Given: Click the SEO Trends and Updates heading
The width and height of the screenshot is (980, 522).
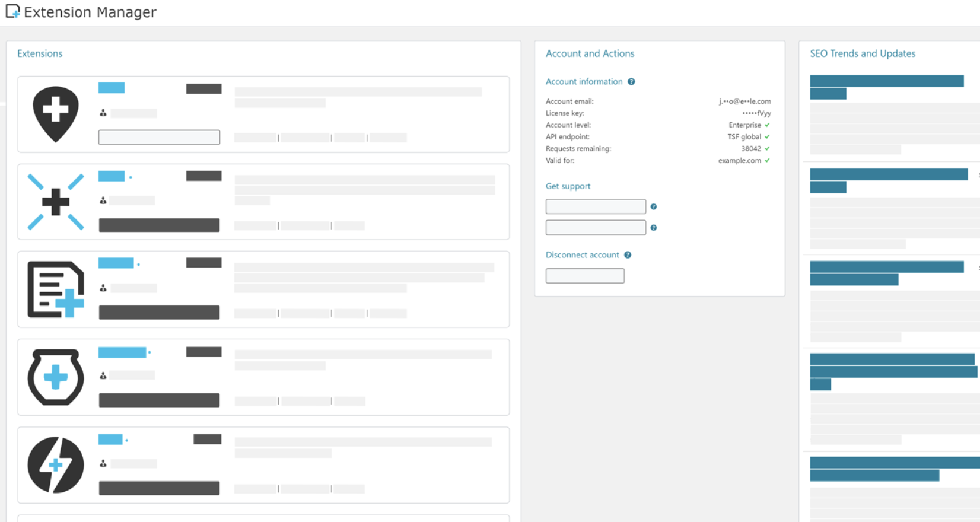Looking at the screenshot, I should (863, 53).
